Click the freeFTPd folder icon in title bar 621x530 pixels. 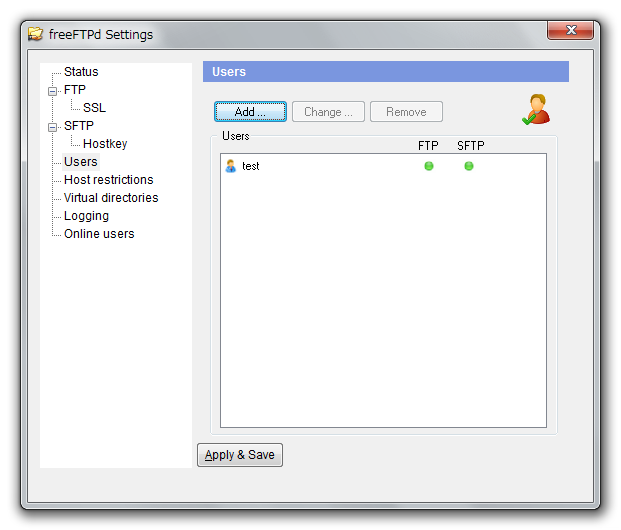click(35, 34)
